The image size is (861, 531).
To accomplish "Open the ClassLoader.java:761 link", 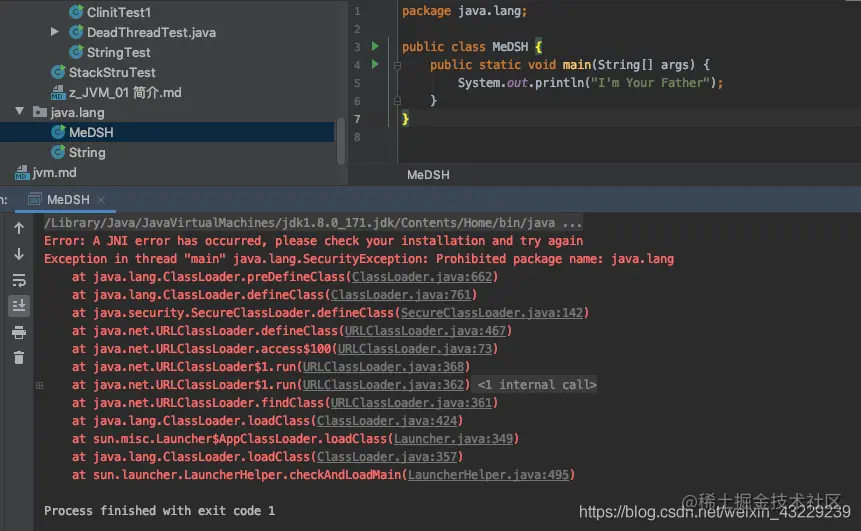I will [401, 295].
